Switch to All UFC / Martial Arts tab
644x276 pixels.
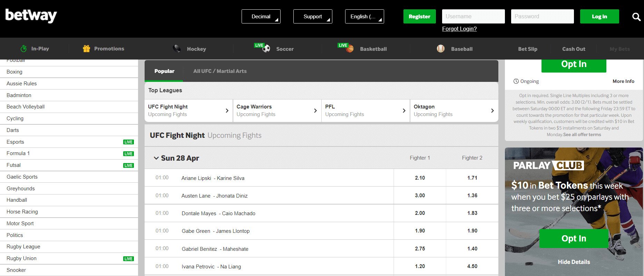220,71
